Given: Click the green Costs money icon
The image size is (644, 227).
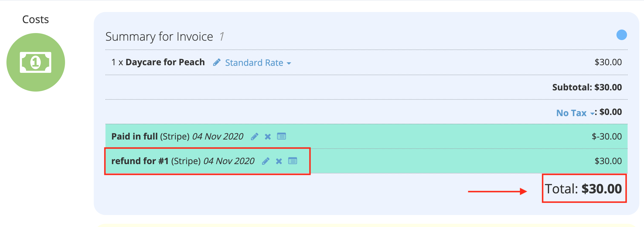Looking at the screenshot, I should 36,62.
